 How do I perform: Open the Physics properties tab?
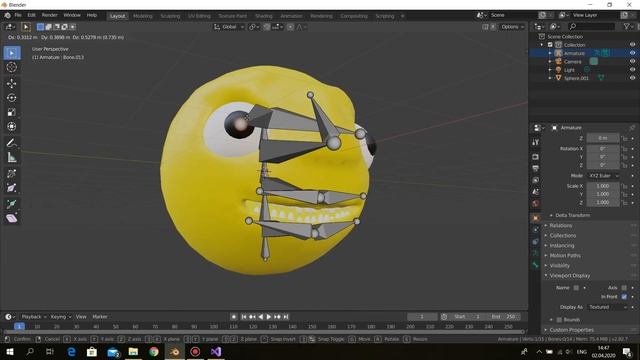coord(536,230)
